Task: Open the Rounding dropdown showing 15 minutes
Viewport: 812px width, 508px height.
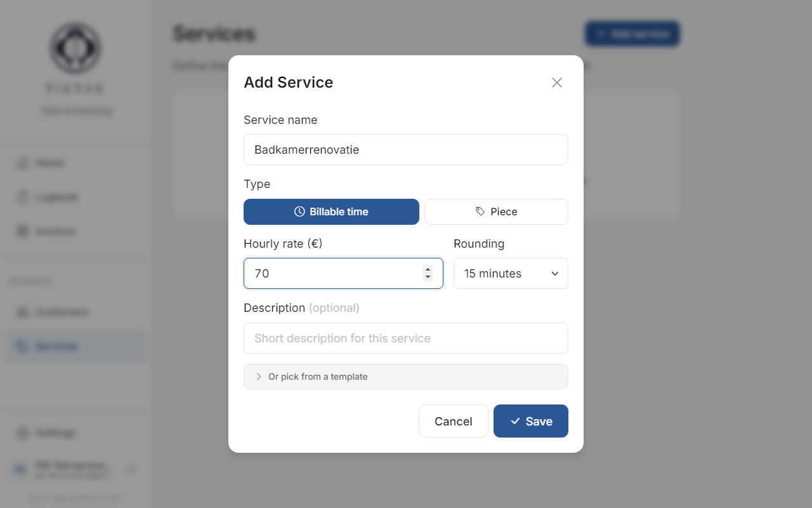Action: point(511,273)
